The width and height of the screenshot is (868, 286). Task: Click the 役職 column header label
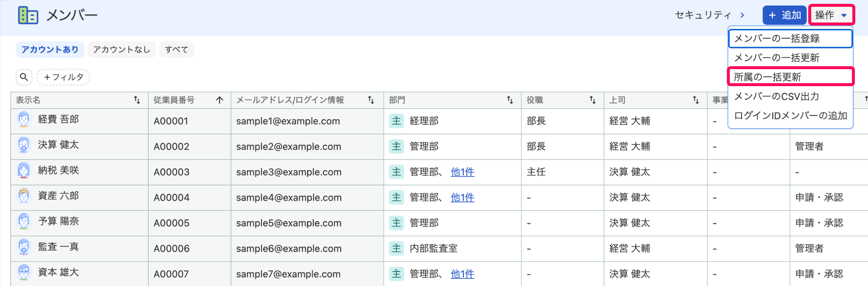pos(535,100)
